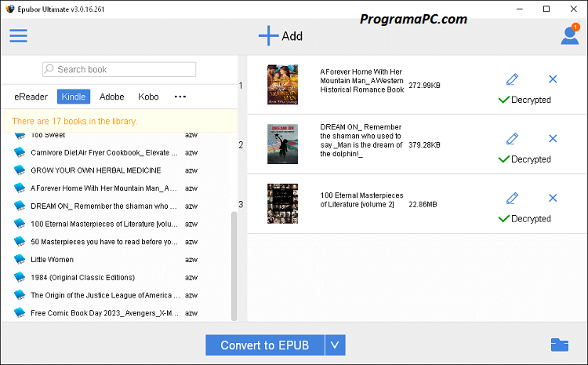
Task: Click book icon beside 50 Masterpieces
Action: 20,242
